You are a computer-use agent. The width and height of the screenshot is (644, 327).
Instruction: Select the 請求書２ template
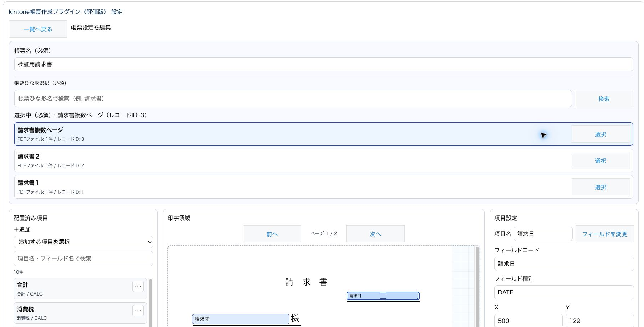pyautogui.click(x=601, y=160)
